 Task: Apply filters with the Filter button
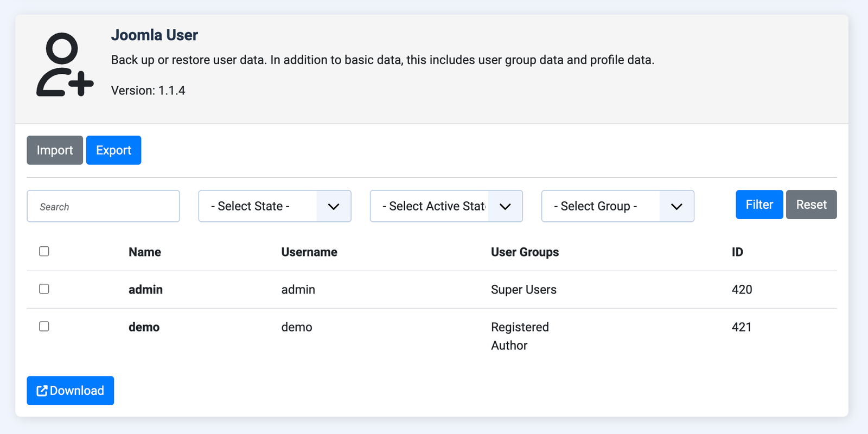[x=759, y=205]
